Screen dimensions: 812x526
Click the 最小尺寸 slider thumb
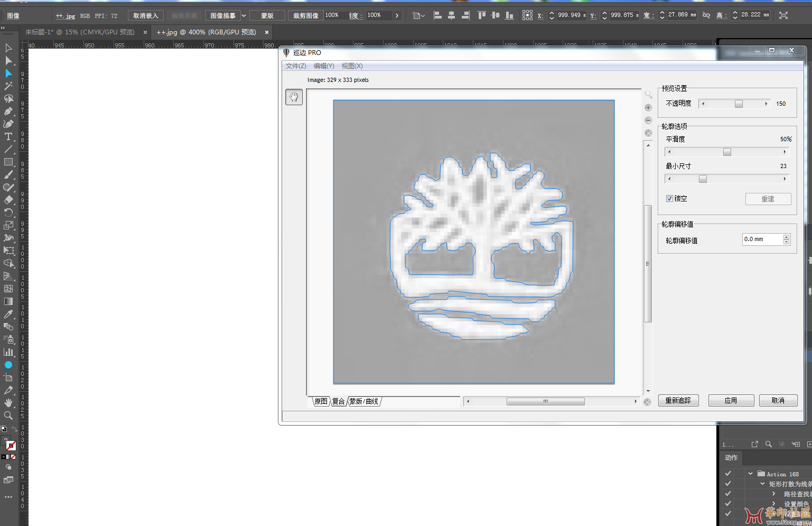click(x=703, y=179)
